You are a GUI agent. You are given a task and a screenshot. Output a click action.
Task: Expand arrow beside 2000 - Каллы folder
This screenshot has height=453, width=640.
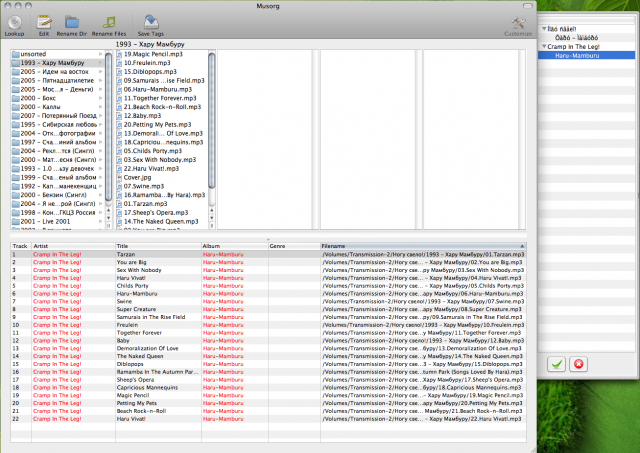coord(100,107)
